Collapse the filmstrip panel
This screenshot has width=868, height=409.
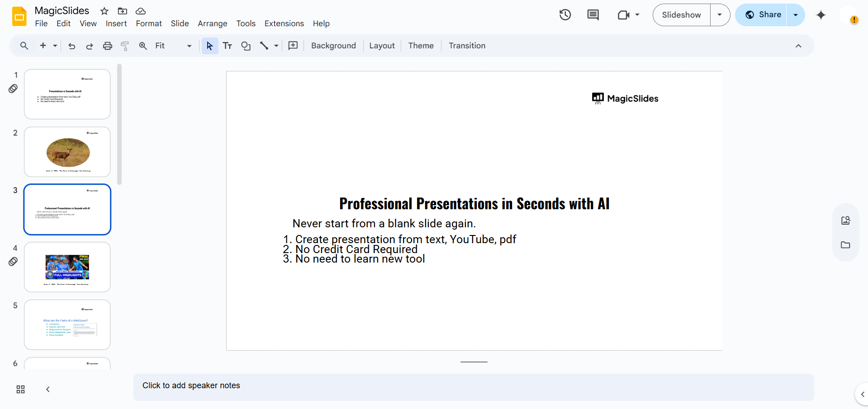pos(48,390)
